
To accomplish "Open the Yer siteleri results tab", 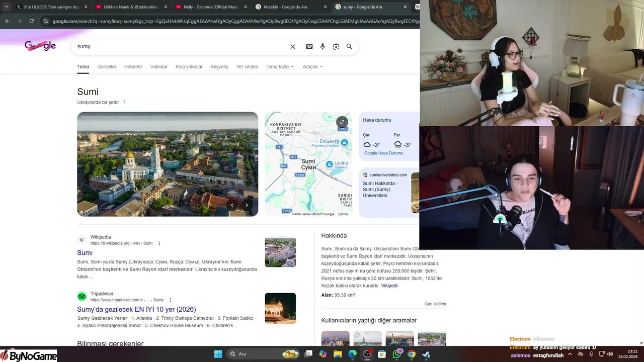I will coord(247,67).
